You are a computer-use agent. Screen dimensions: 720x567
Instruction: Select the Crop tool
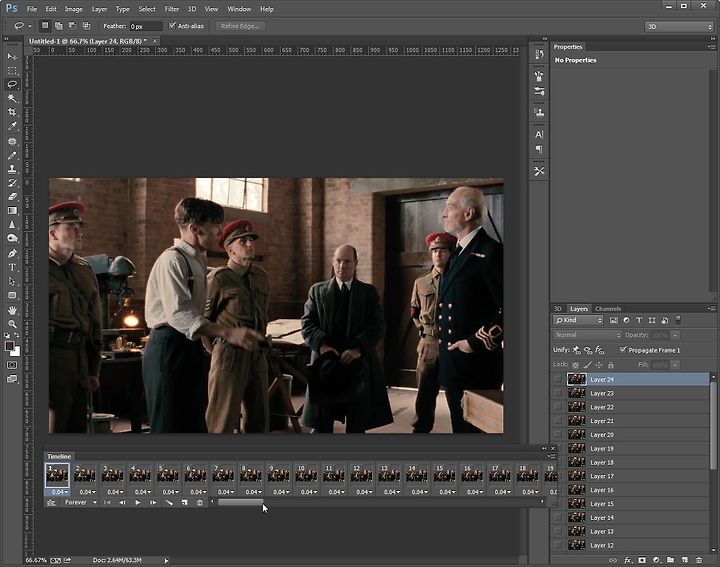pos(12,112)
